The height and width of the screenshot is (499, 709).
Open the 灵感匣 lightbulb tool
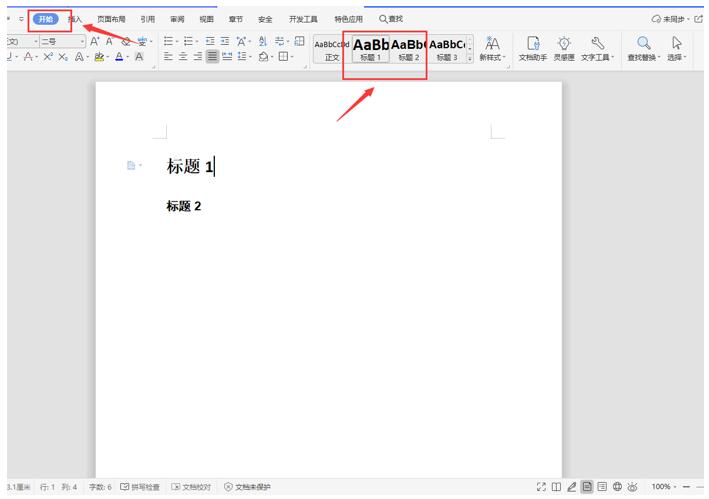coord(564,49)
